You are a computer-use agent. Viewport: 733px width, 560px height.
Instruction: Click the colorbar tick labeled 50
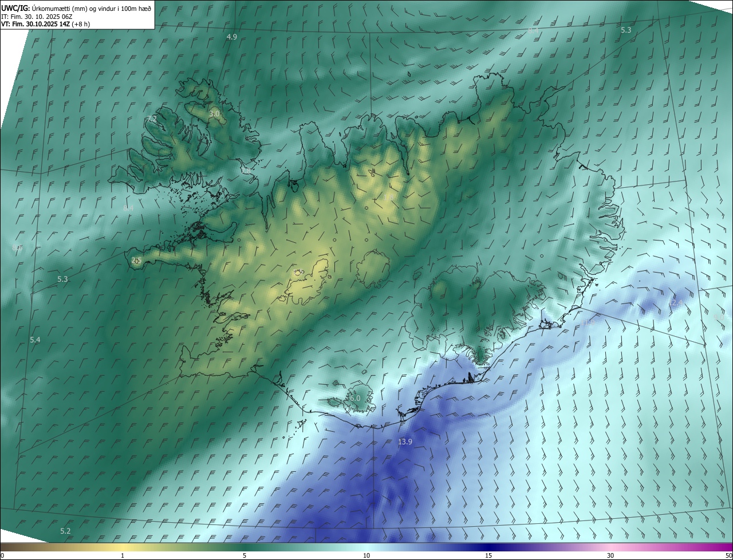tap(728, 555)
